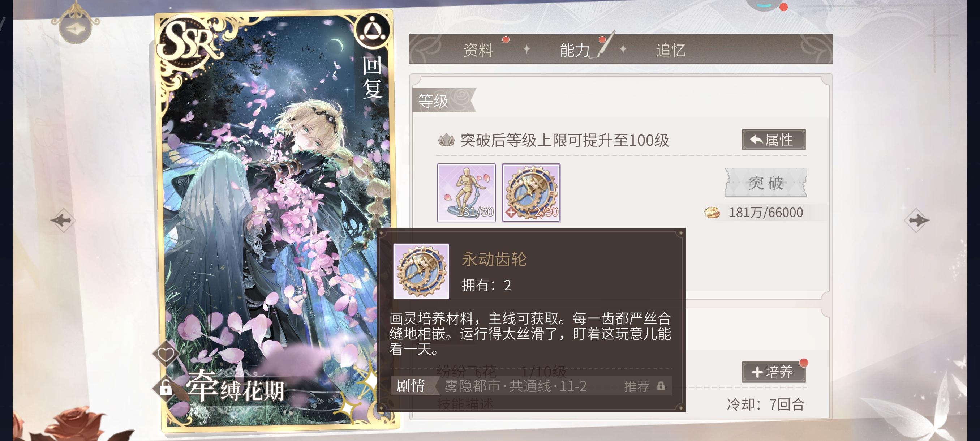Open the 追忆 tab
This screenshot has width=980, height=441.
point(671,50)
